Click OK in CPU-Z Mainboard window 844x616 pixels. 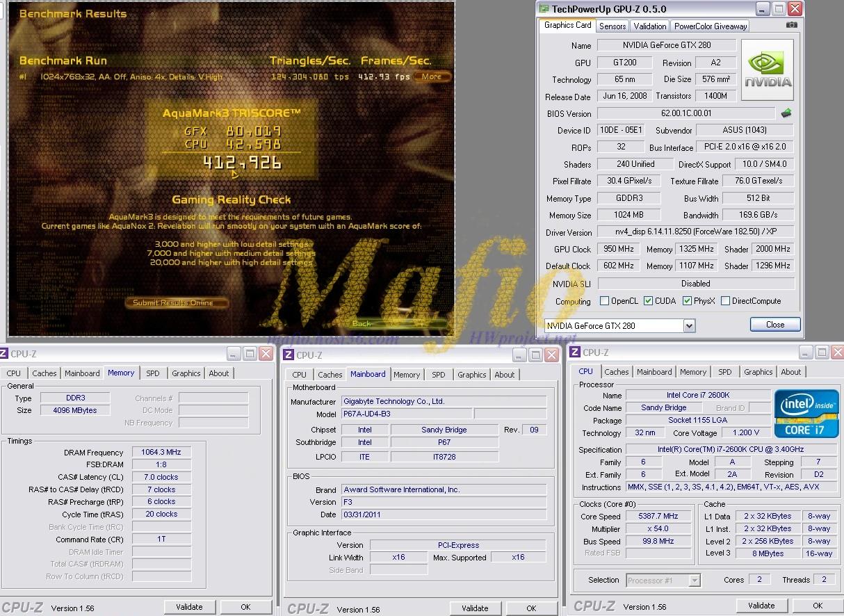[531, 608]
